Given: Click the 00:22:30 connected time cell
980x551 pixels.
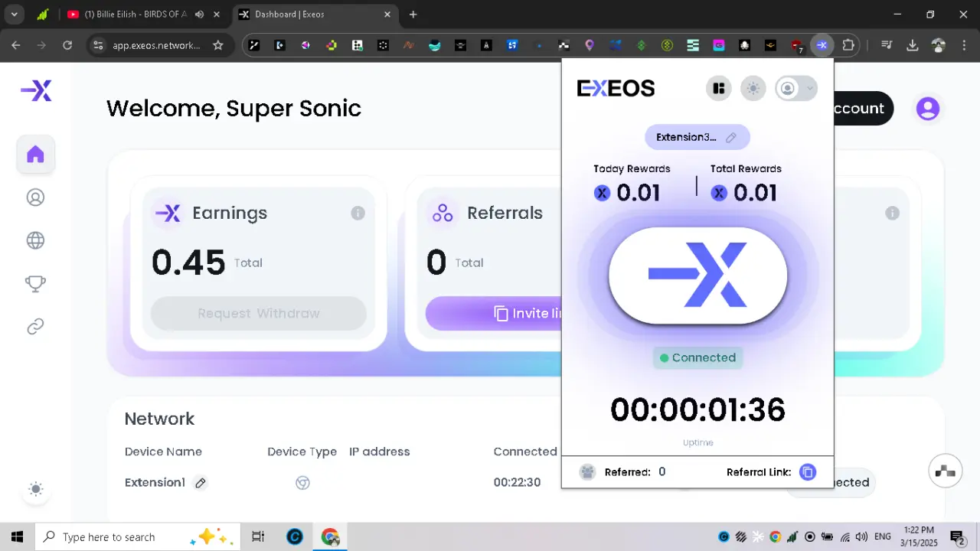Looking at the screenshot, I should click(517, 483).
